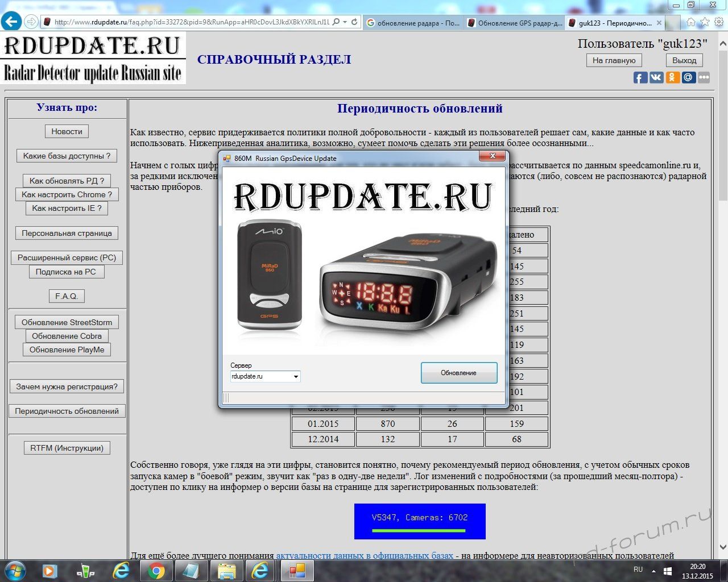The width and height of the screenshot is (728, 582).
Task: Open more share options ellipsis icon
Action: coord(704,77)
